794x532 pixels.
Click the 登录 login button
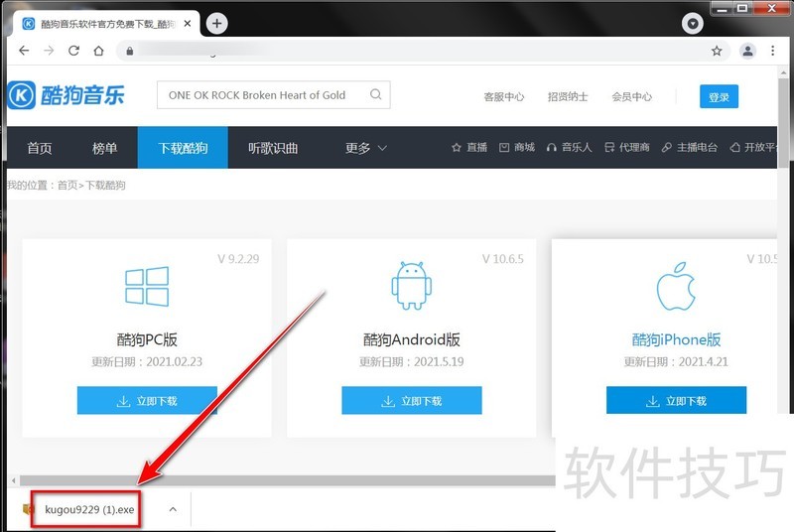[x=719, y=96]
